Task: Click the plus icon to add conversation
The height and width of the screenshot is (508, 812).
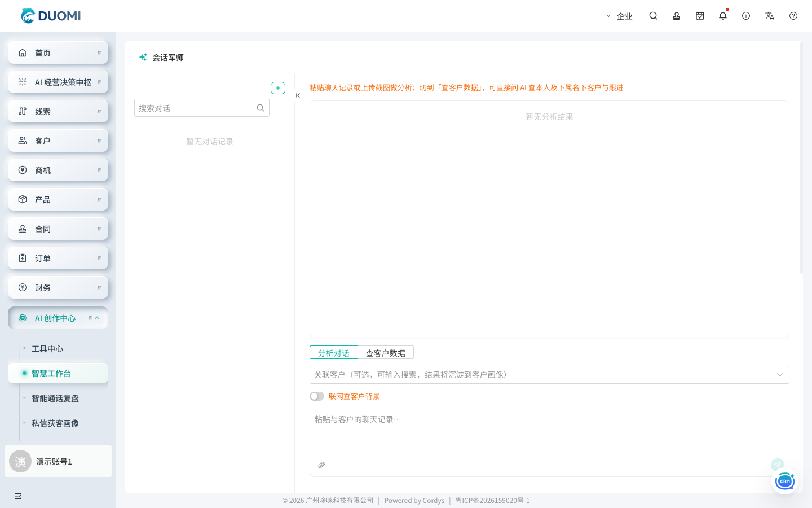Action: (x=278, y=88)
